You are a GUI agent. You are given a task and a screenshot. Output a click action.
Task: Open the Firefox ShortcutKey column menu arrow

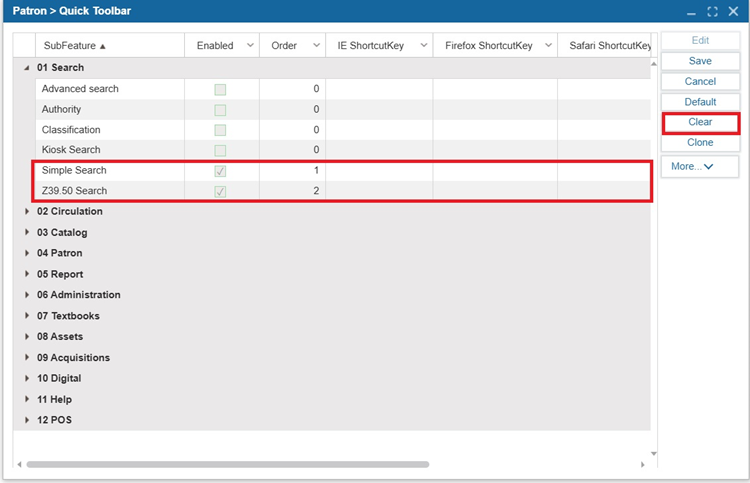point(547,46)
